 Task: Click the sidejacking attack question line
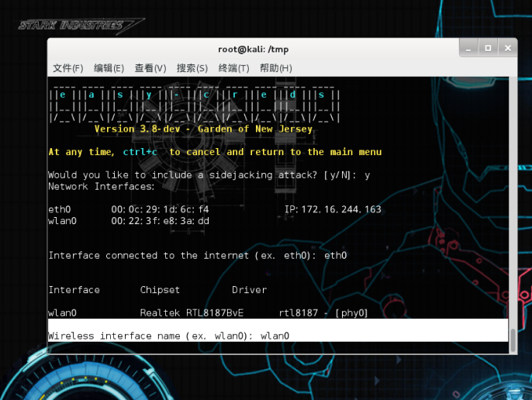click(209, 175)
